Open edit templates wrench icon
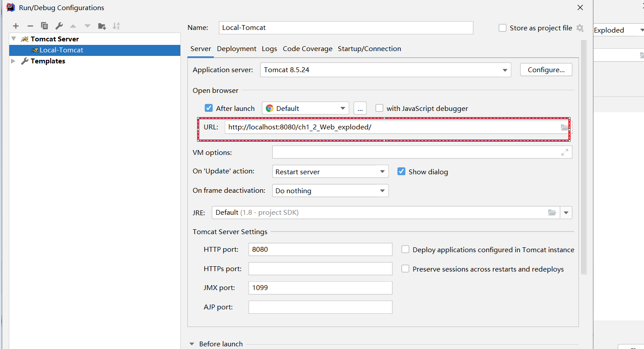 pos(59,26)
